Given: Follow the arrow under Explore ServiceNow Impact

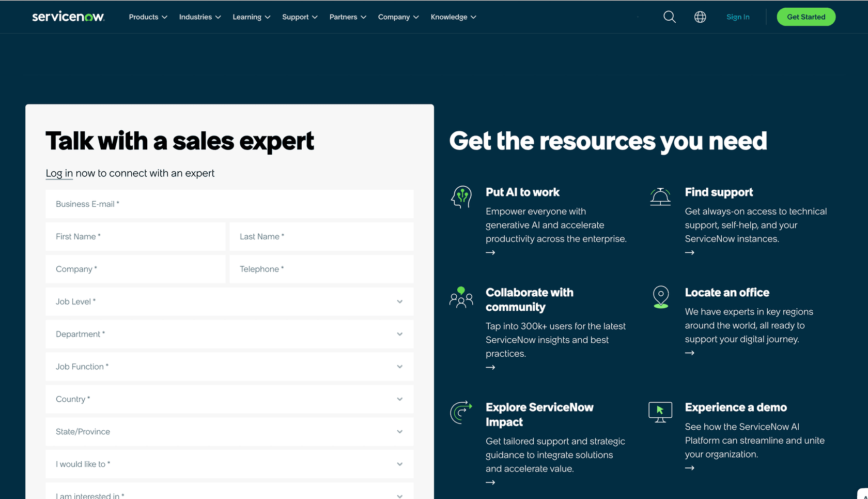Looking at the screenshot, I should [490, 482].
